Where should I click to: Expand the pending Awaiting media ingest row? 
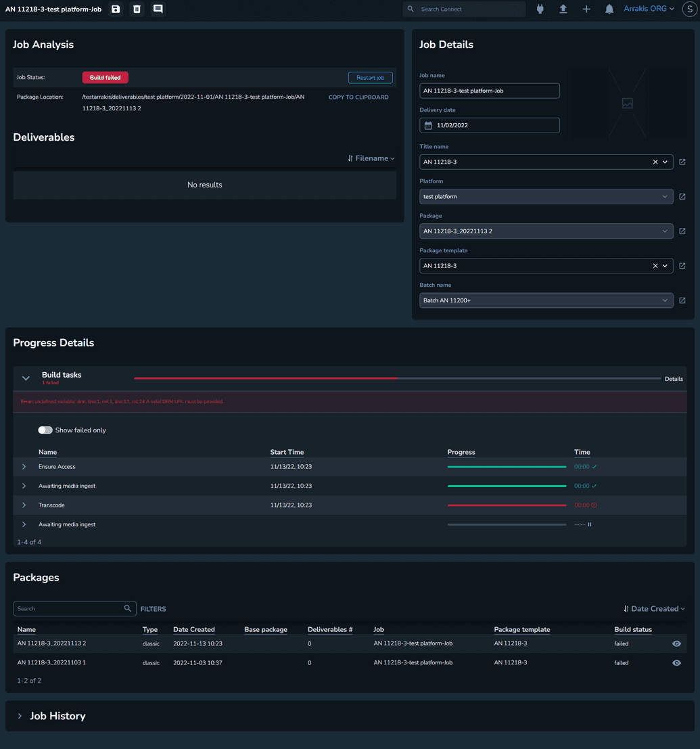[24, 524]
